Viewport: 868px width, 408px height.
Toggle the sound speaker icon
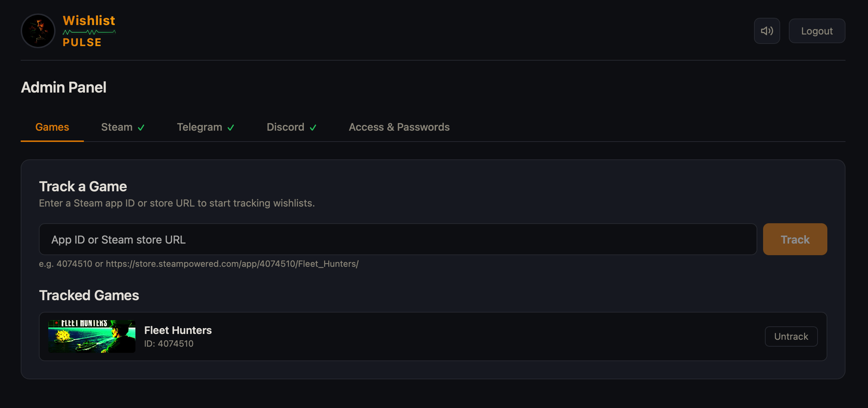(767, 31)
